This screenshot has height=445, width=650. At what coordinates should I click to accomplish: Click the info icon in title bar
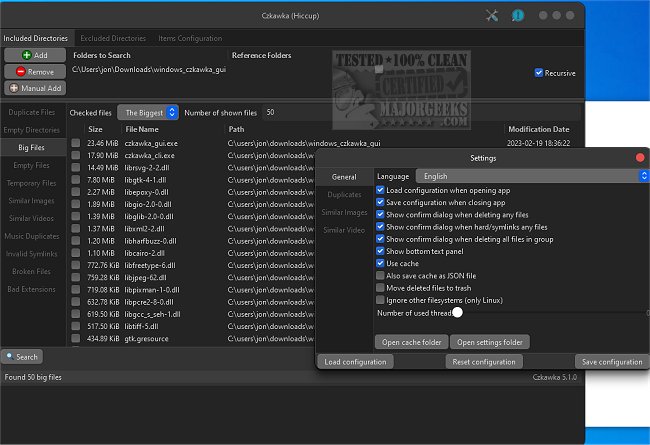point(518,16)
